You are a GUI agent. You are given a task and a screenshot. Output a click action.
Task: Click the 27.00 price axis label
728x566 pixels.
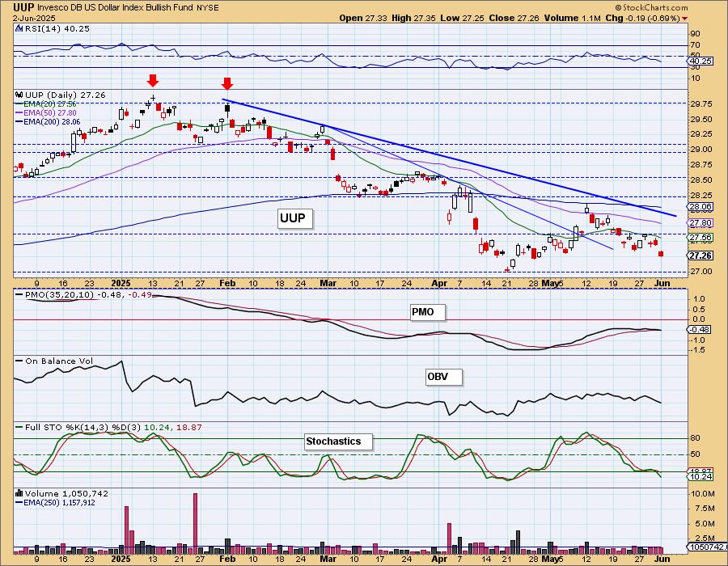pos(700,272)
